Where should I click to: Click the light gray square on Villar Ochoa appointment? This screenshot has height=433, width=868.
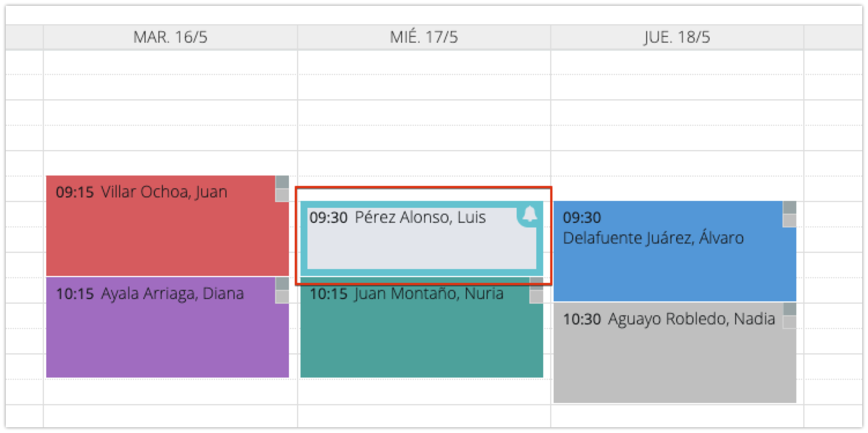[x=282, y=195]
